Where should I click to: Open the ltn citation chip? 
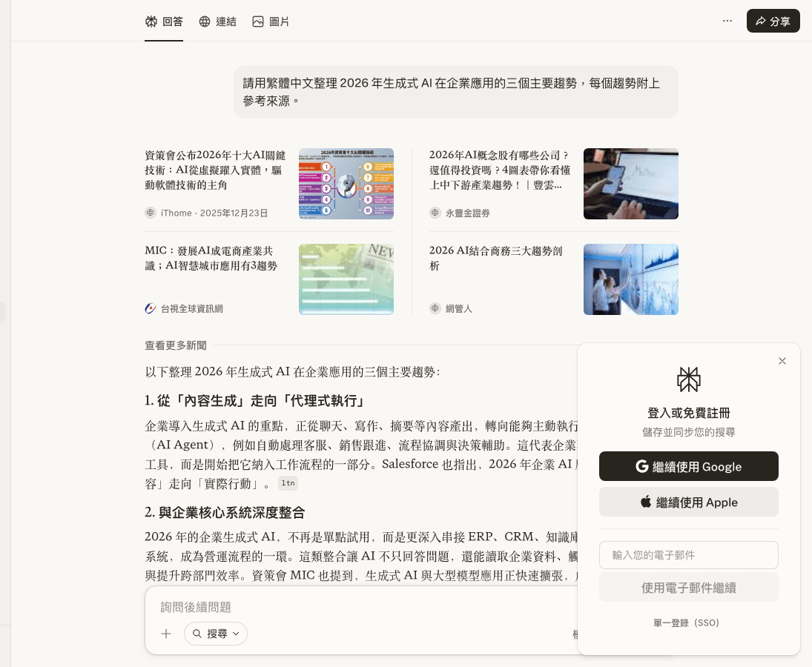(288, 482)
